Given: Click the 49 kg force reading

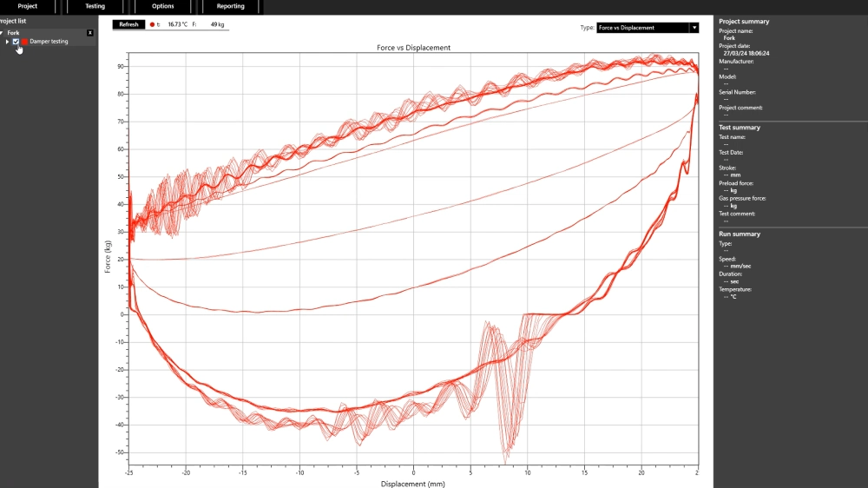Looking at the screenshot, I should (x=218, y=24).
